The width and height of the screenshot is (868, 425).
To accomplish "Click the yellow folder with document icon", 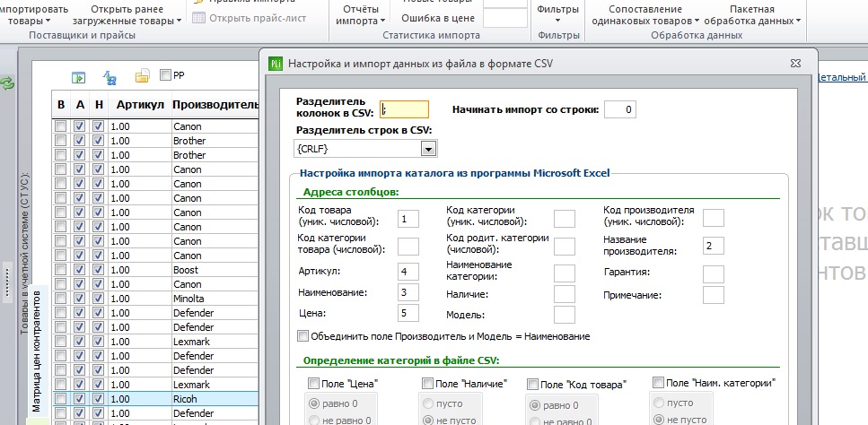I will pyautogui.click(x=142, y=75).
